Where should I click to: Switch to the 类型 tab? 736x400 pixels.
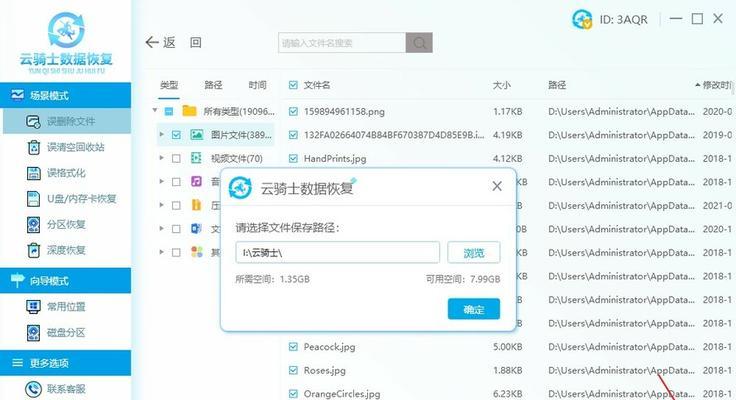[169, 85]
